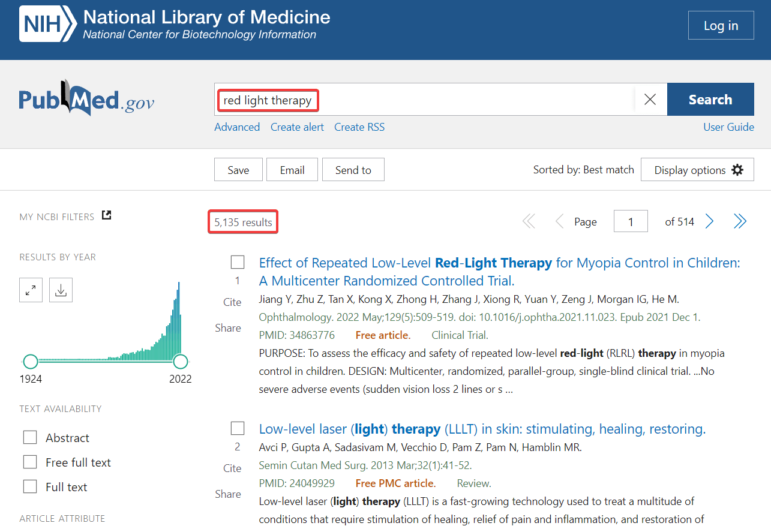Enable the Abstract text availability filter
Image resolution: width=771 pixels, height=532 pixels.
[x=30, y=438]
